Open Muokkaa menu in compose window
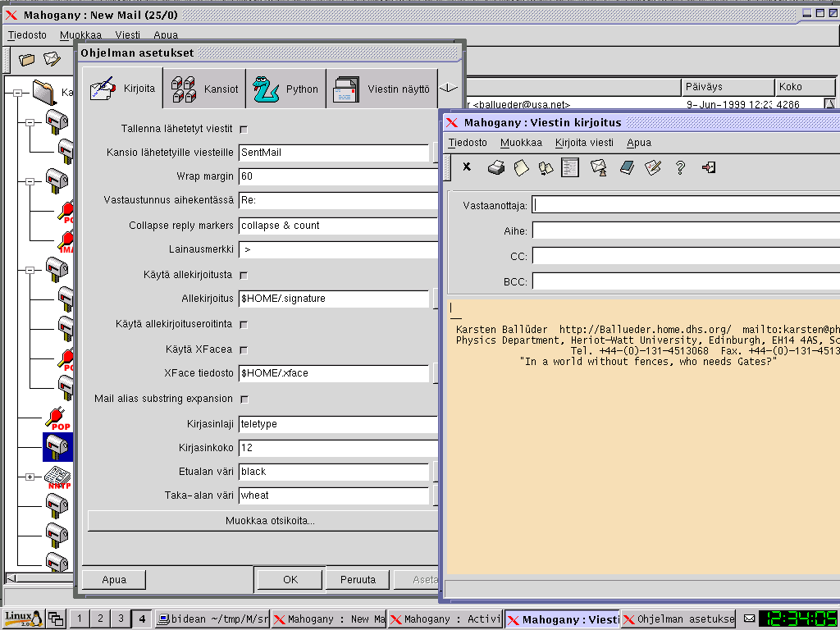840x630 pixels. tap(521, 143)
